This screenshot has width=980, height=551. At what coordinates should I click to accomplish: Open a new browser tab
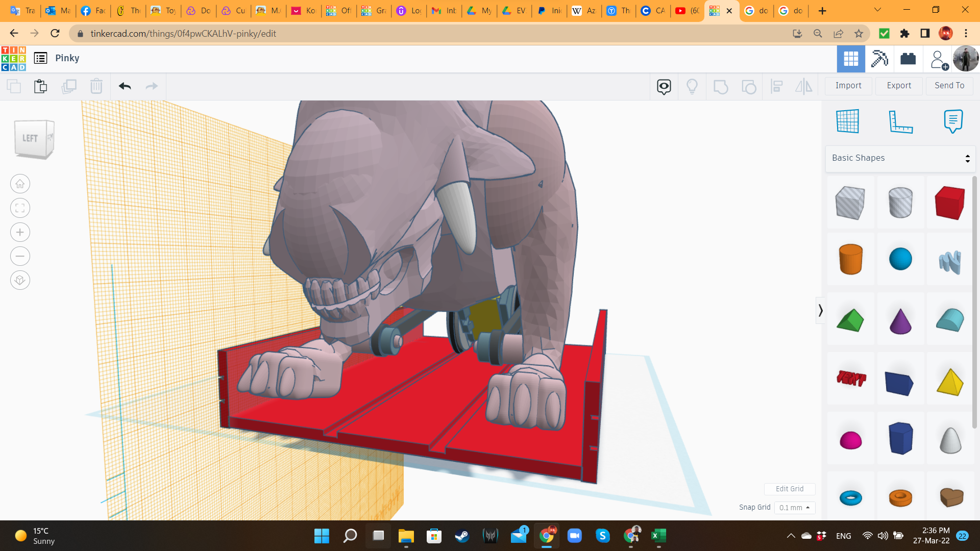click(822, 11)
